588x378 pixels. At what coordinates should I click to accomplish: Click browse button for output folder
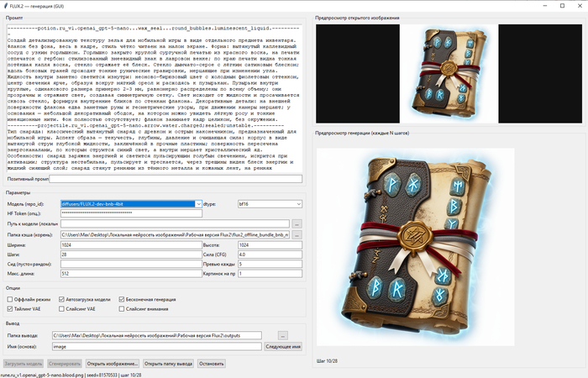point(282,335)
